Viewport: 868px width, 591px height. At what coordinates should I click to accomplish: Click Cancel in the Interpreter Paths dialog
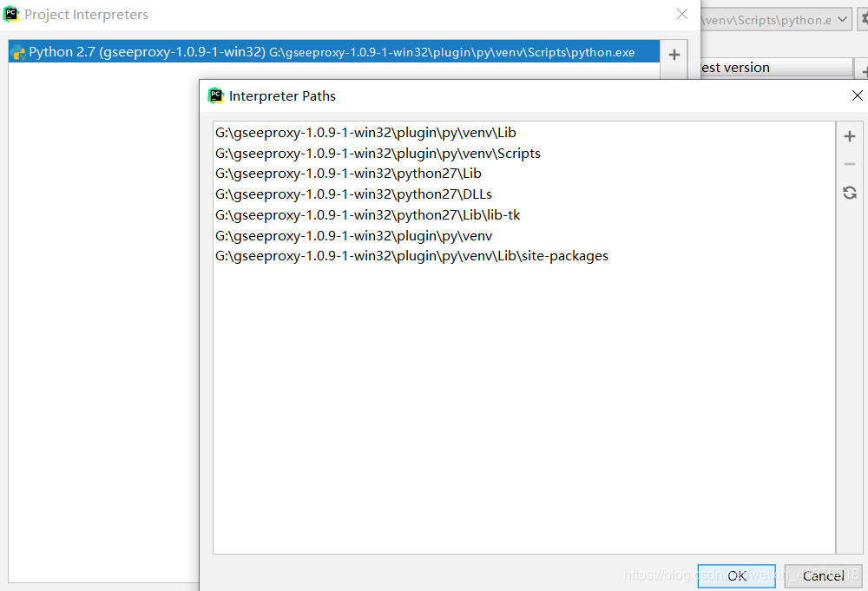[823, 576]
